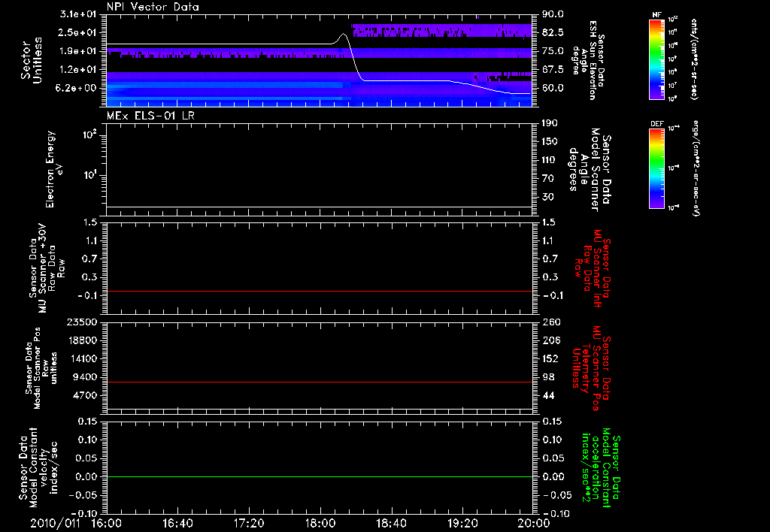
Task: Click the 'DEF' label above the color bar
Action: [656, 124]
